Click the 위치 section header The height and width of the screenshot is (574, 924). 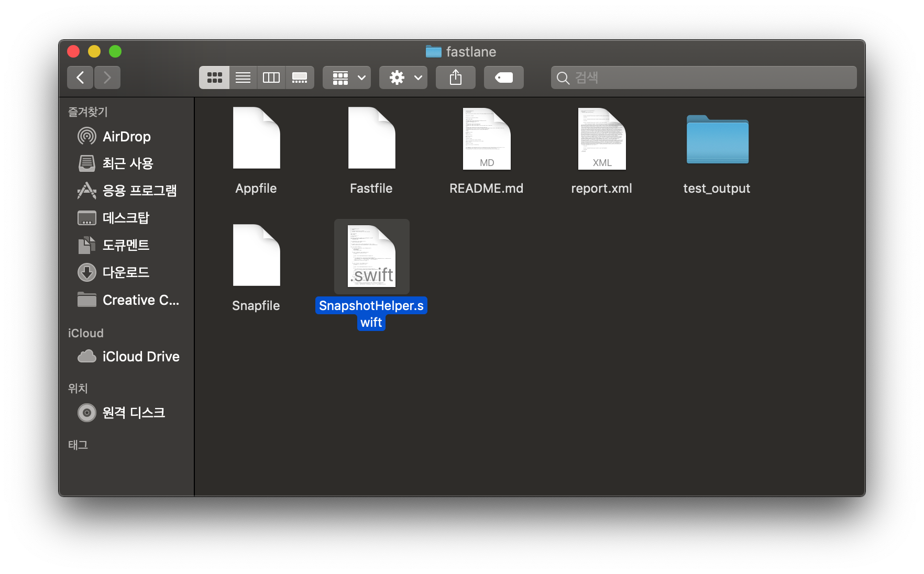point(78,389)
